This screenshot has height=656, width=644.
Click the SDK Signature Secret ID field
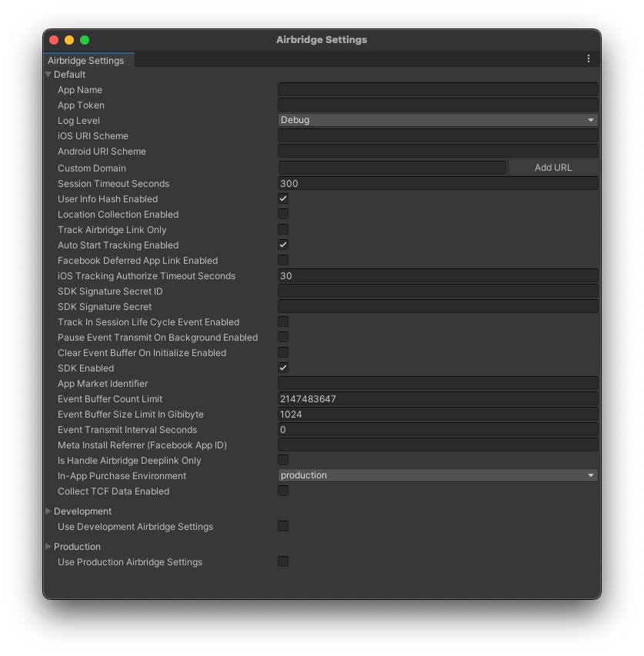438,291
